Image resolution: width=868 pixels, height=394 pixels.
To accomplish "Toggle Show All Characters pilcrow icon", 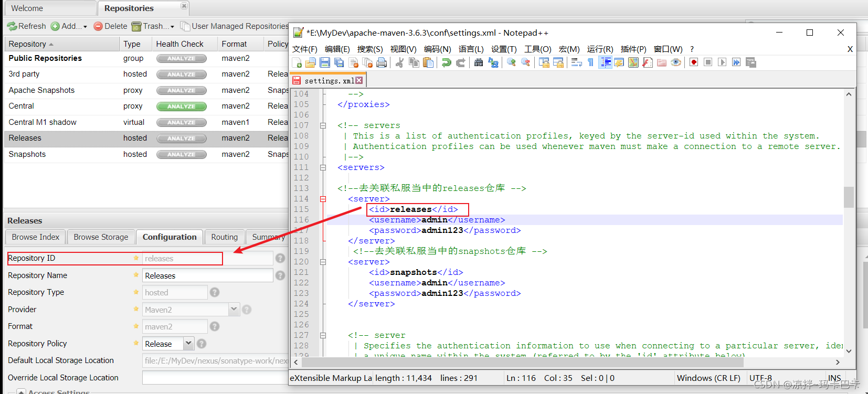I will [590, 62].
